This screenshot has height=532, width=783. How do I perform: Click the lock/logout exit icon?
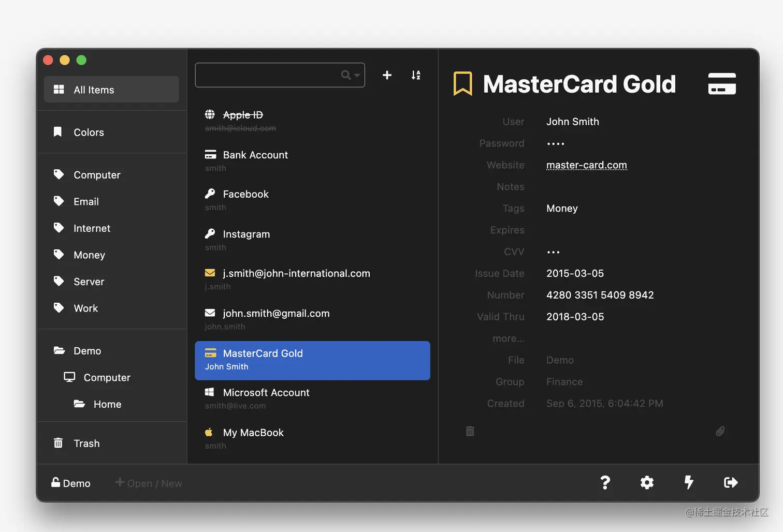tap(731, 482)
